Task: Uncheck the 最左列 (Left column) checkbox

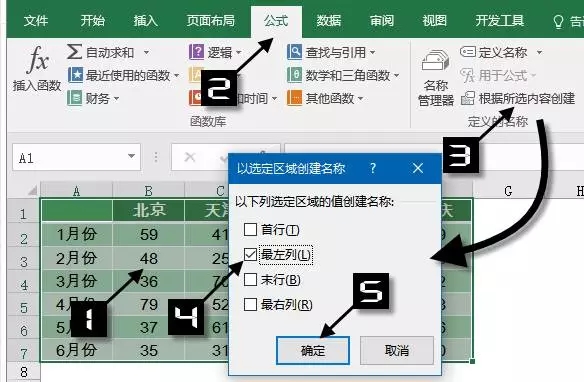Action: point(250,255)
